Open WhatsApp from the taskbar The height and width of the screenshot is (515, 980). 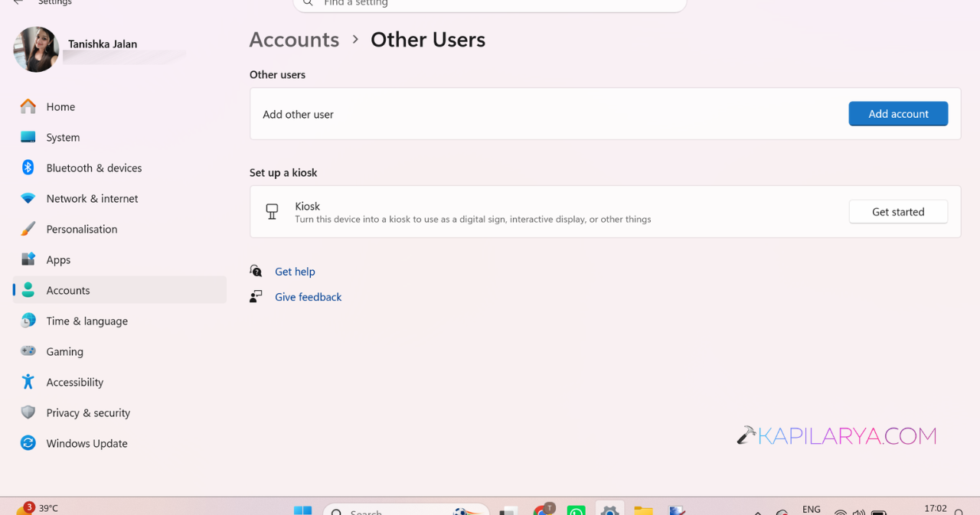[x=576, y=510]
